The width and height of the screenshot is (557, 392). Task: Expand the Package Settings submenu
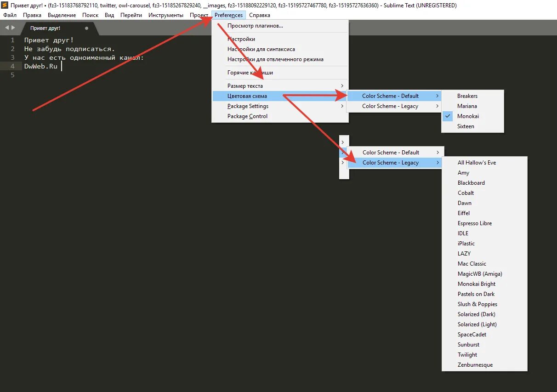coord(280,106)
